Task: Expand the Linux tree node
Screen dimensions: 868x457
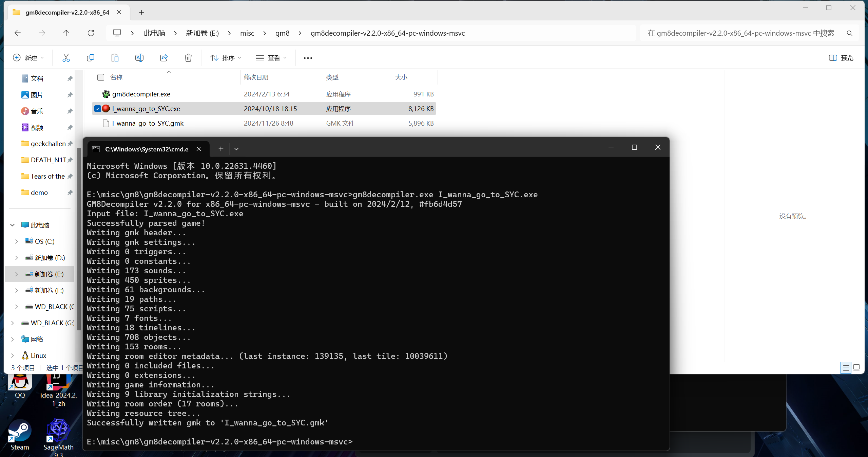Action: [x=13, y=355]
